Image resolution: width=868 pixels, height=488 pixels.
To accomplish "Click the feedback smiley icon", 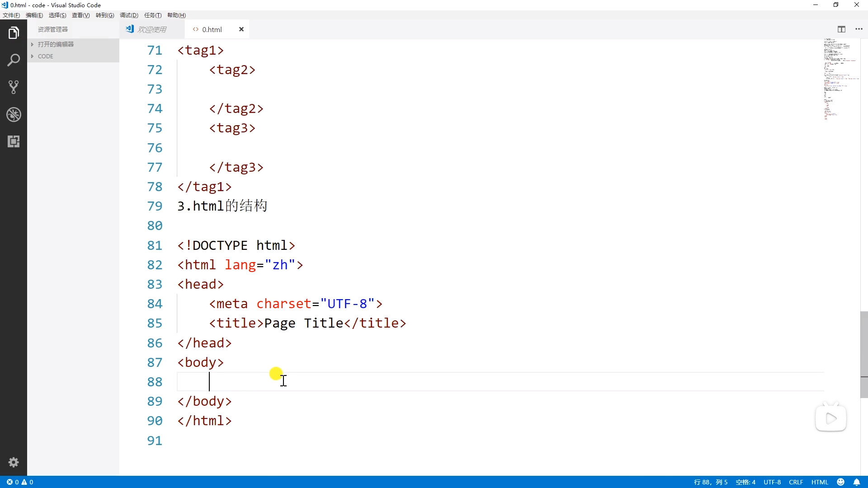I will (x=841, y=482).
